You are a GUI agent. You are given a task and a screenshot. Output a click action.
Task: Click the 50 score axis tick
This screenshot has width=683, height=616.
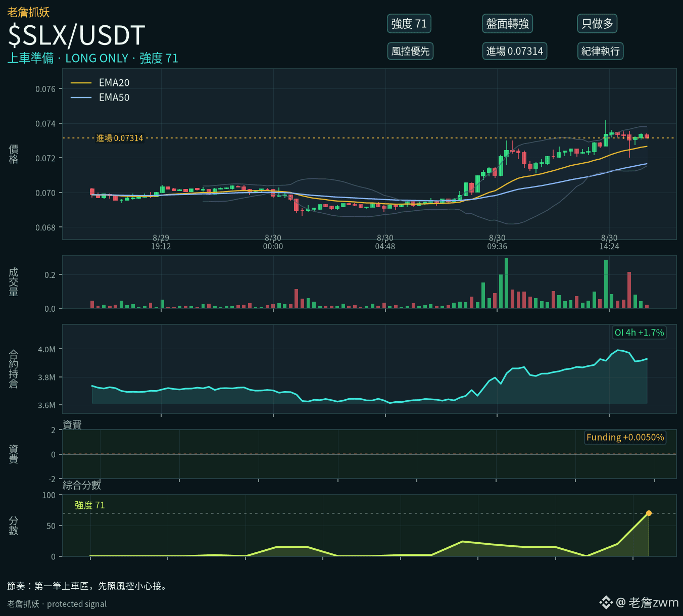click(x=51, y=526)
